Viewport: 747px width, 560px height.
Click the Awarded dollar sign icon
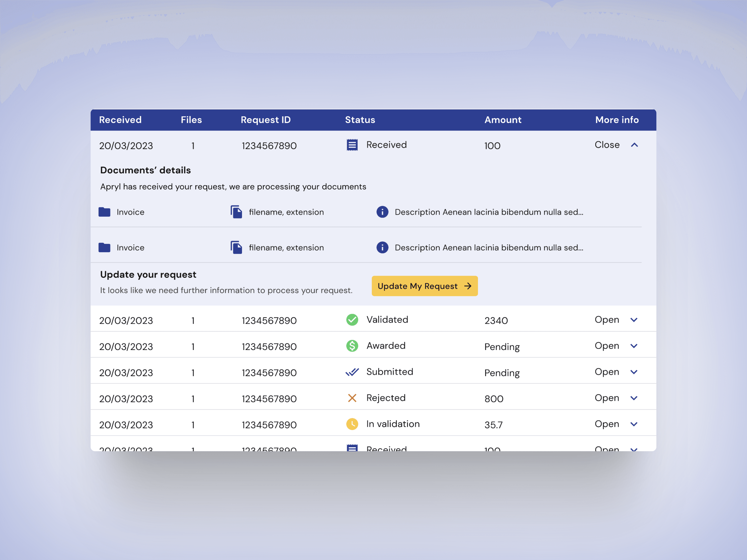tap(352, 346)
